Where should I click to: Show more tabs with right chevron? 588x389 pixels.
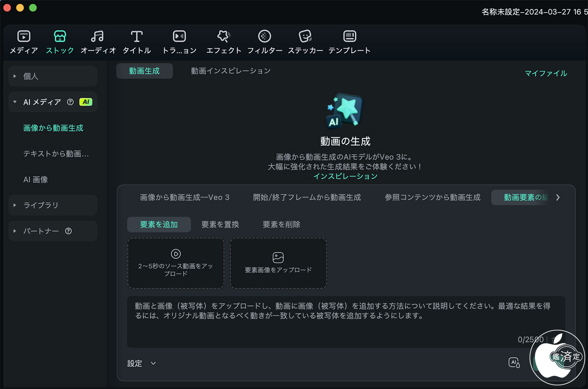(x=558, y=198)
